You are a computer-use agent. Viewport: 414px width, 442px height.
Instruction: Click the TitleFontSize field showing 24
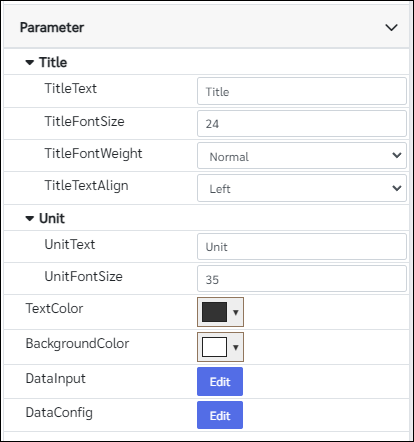pyautogui.click(x=302, y=124)
